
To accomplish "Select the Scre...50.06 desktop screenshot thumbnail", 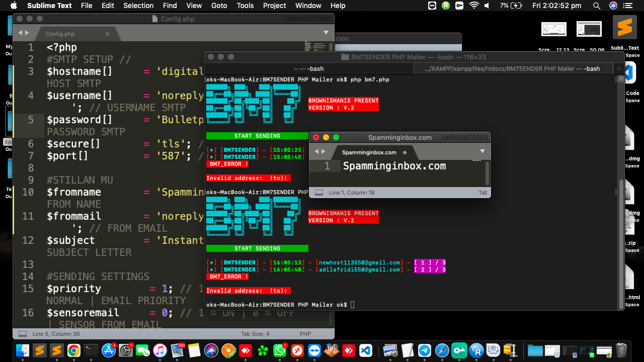I will (x=589, y=29).
